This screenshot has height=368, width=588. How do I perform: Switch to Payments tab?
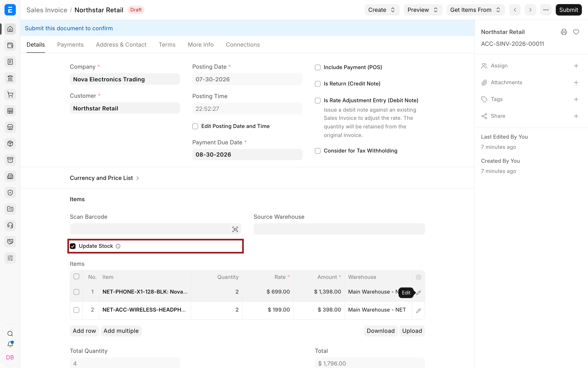pyautogui.click(x=70, y=45)
